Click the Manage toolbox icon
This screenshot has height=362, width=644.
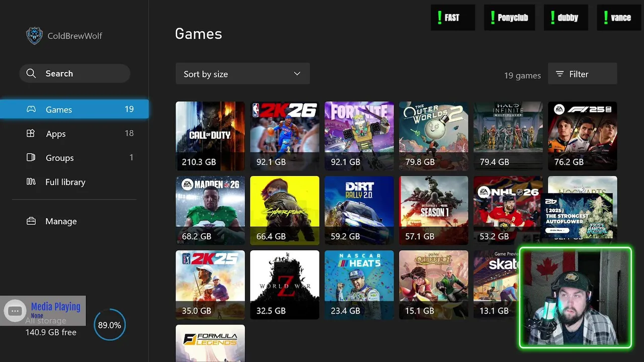click(x=31, y=221)
